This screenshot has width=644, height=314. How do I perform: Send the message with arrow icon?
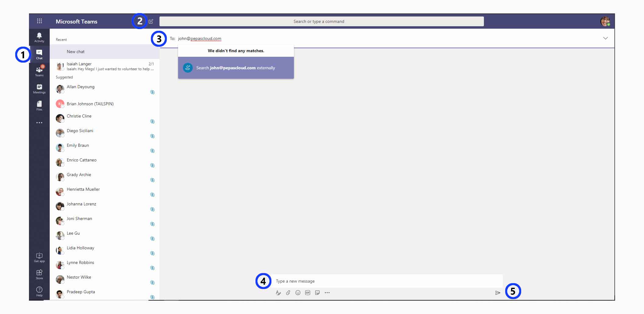click(498, 293)
